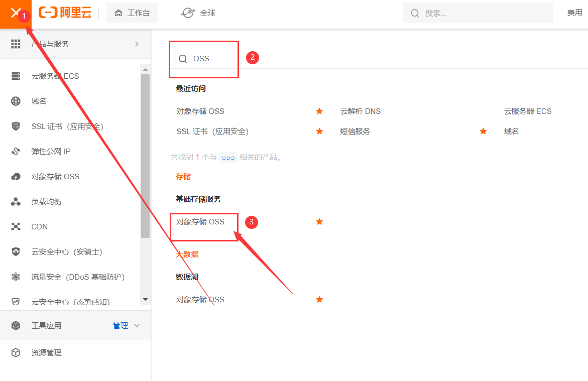
Task: Click the globe planet icon beside 全球
Action: click(188, 13)
